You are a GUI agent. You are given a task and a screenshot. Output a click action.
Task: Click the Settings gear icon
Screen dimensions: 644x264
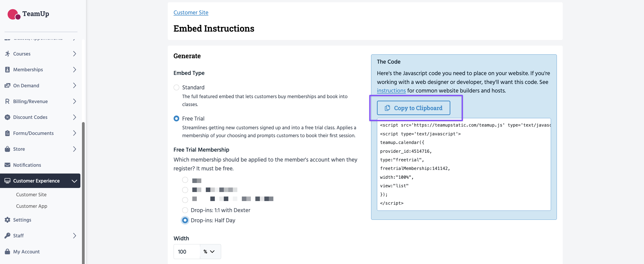[7, 220]
